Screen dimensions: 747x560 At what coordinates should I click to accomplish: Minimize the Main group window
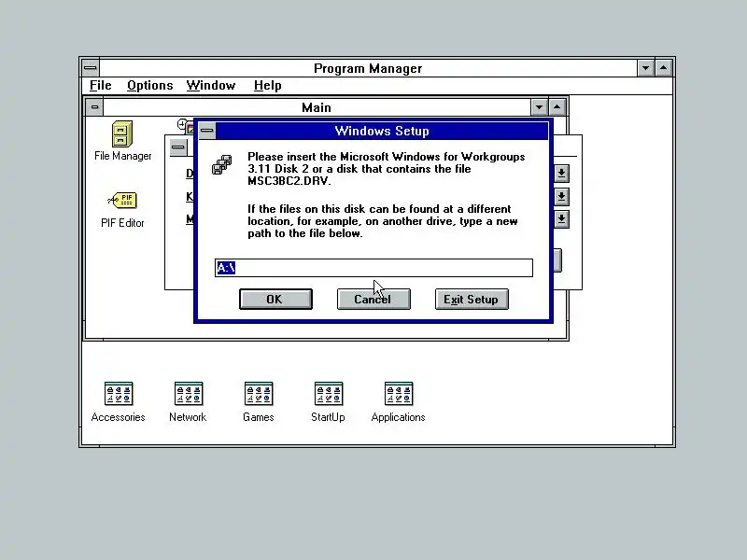coord(540,107)
